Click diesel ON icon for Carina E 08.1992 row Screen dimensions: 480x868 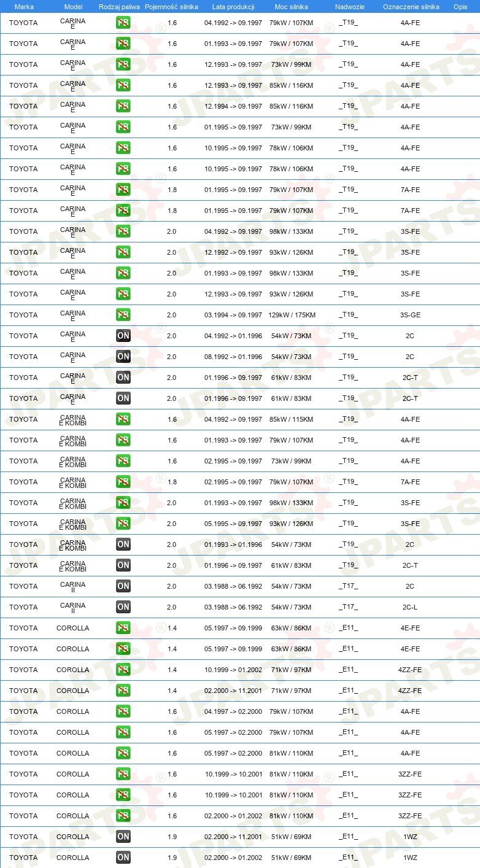tap(123, 357)
